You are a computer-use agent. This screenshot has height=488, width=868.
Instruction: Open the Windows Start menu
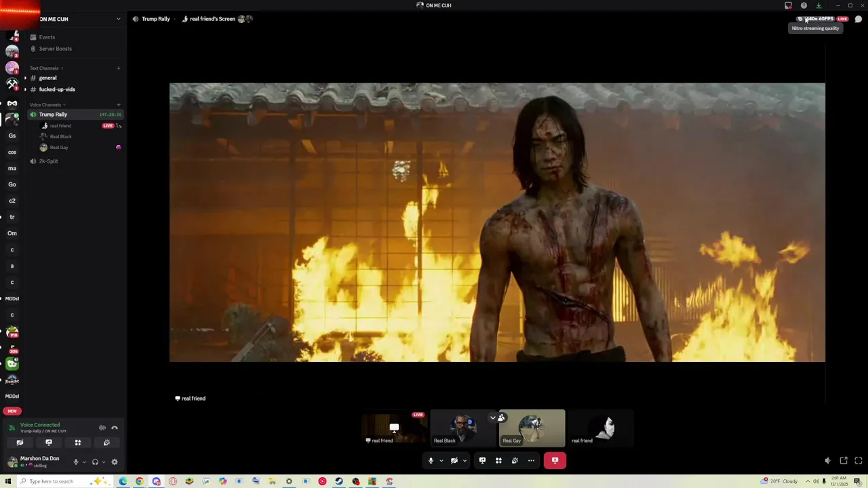pyautogui.click(x=8, y=482)
